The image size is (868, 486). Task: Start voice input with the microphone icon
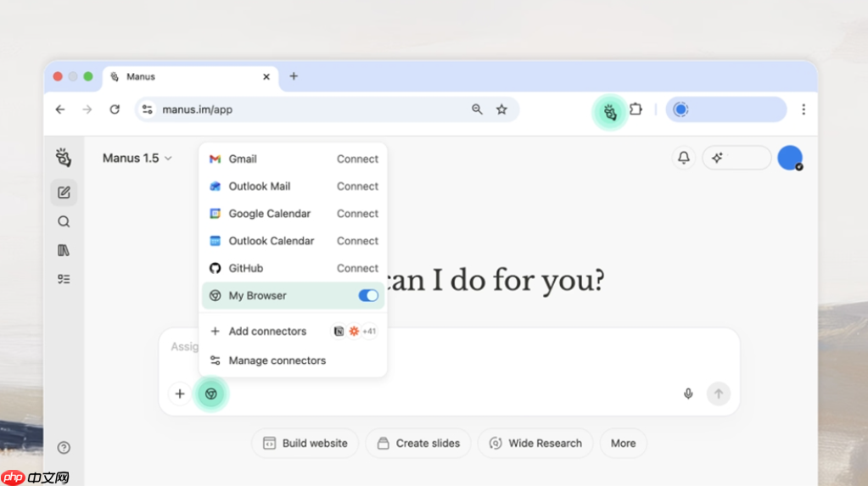click(x=688, y=394)
